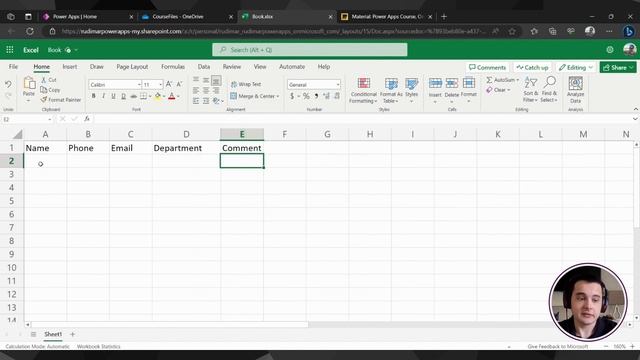
Task: Apply yellow fill color bucket
Action: coord(158,96)
